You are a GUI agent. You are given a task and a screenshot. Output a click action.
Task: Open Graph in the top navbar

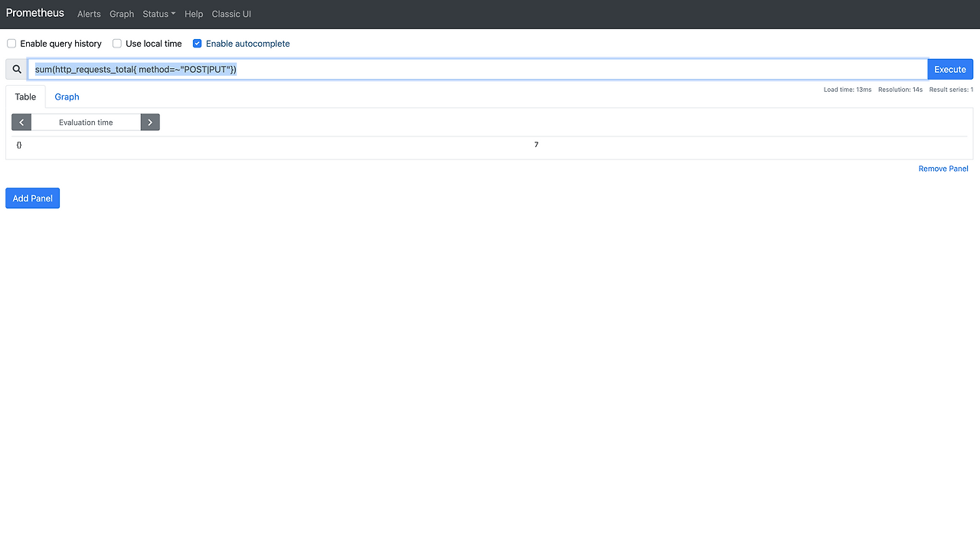(x=122, y=14)
